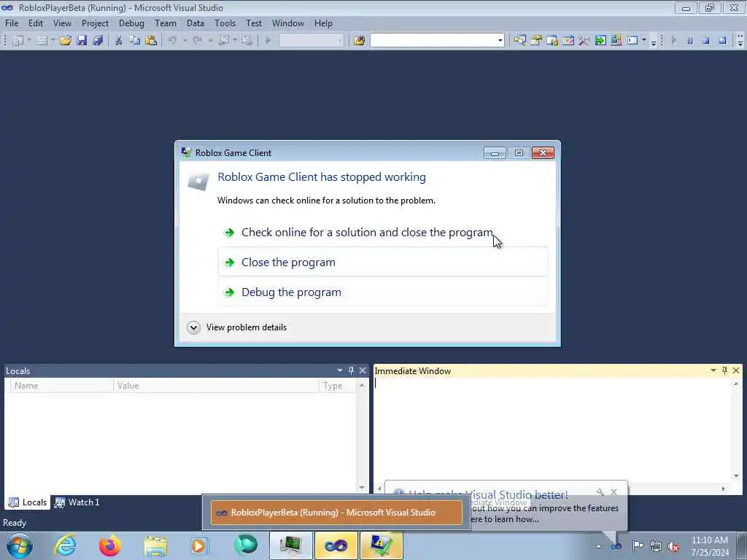Choose Close the program option
The height and width of the screenshot is (560, 747).
click(382, 262)
